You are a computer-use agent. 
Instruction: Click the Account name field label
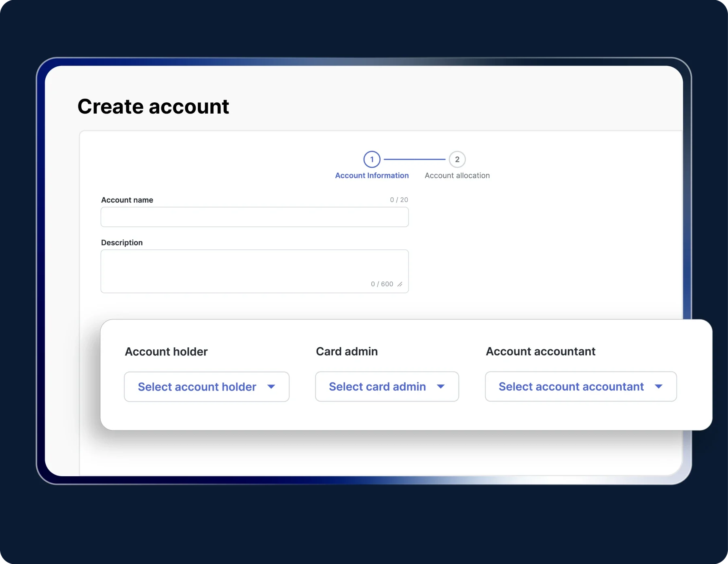[127, 200]
